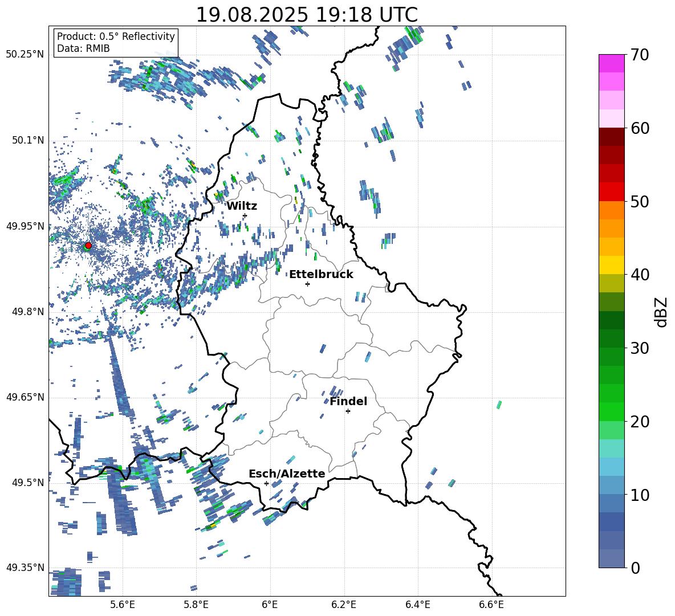Click the colorbar tick label '10'

click(640, 495)
